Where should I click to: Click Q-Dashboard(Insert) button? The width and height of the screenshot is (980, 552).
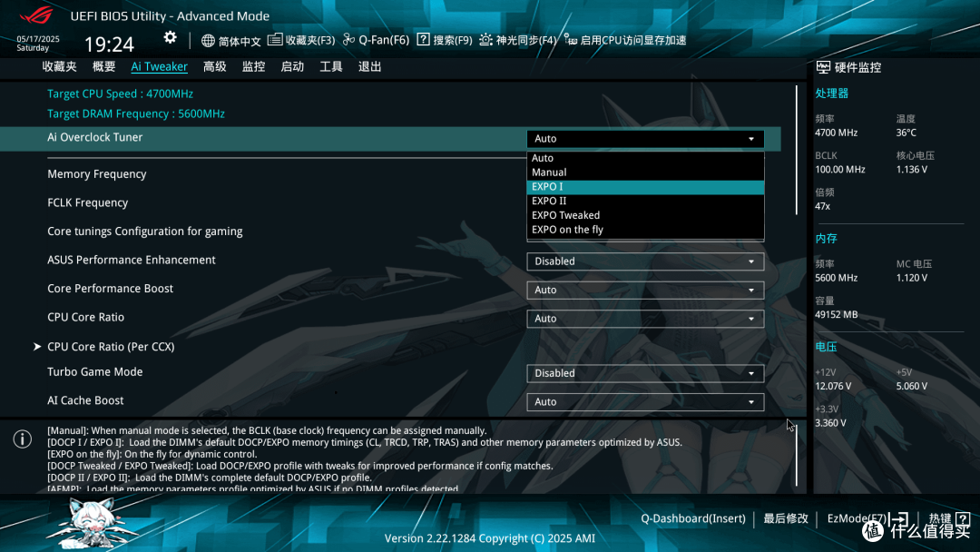coord(693,519)
